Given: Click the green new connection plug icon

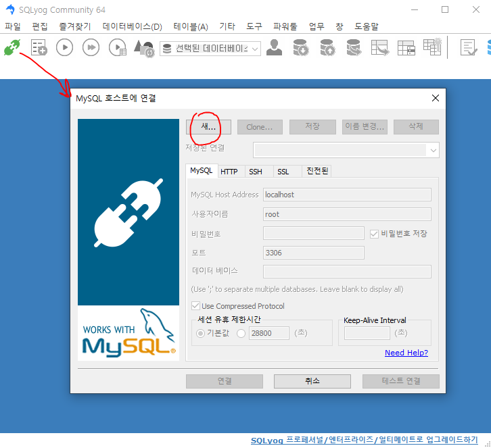Looking at the screenshot, I should coord(12,47).
